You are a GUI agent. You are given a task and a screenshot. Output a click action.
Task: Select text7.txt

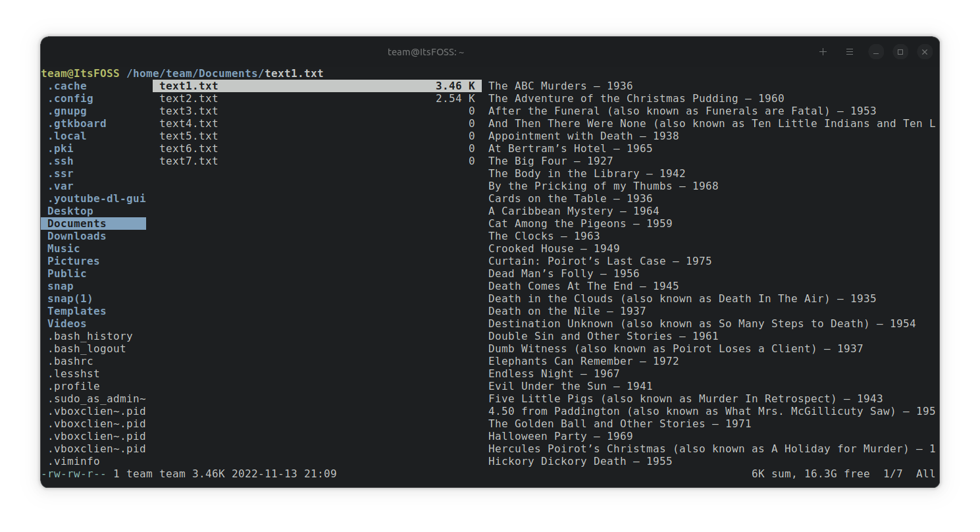point(188,161)
